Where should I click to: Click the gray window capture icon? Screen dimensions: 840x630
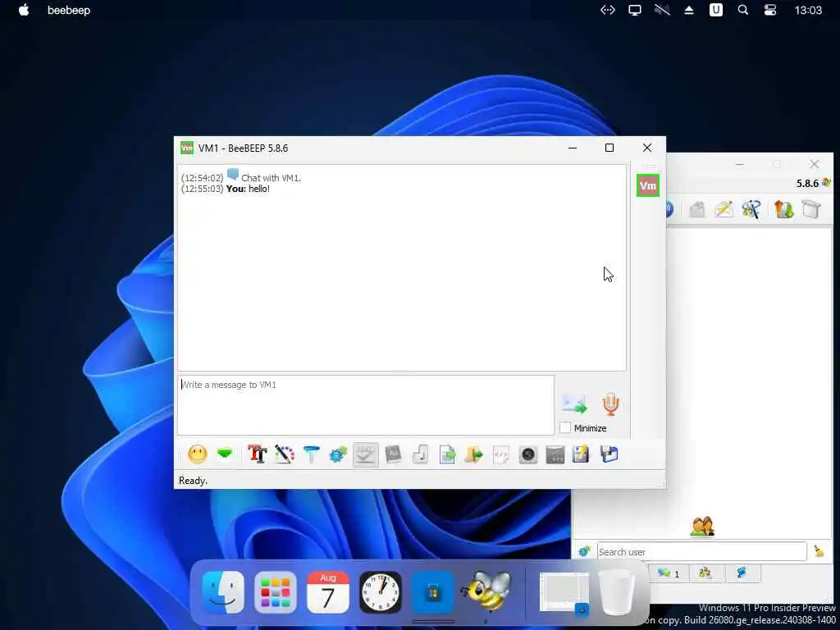click(x=555, y=454)
